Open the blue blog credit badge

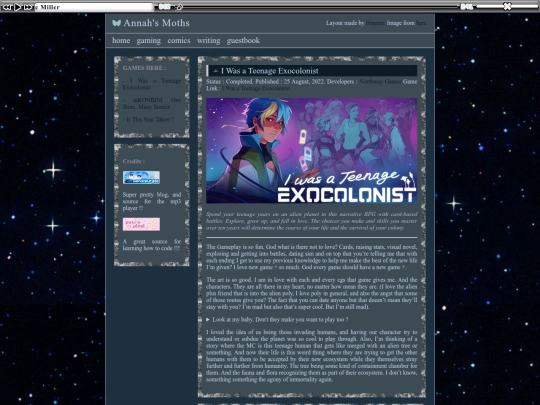click(141, 177)
